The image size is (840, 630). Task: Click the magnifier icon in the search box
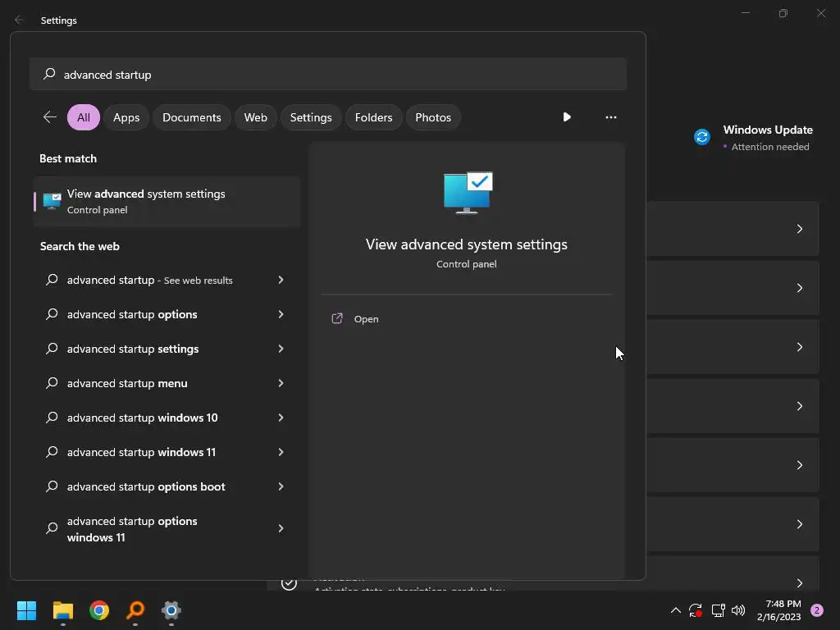(49, 73)
